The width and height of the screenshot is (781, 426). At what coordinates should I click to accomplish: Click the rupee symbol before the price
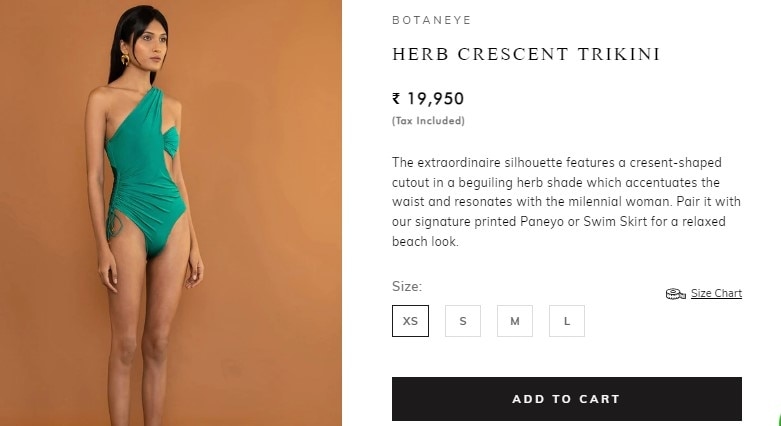pos(396,99)
